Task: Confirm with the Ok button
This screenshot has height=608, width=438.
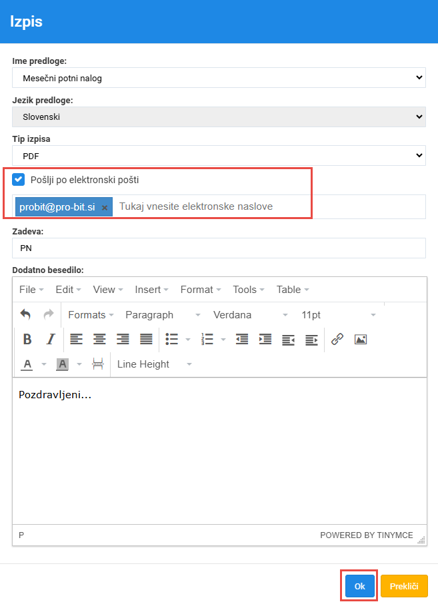Action: 359,586
